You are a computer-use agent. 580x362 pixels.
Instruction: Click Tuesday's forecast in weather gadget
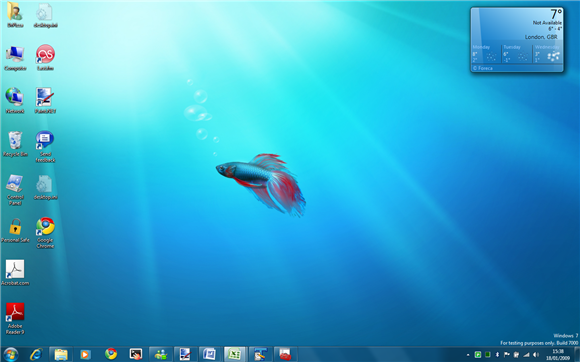coord(516,54)
